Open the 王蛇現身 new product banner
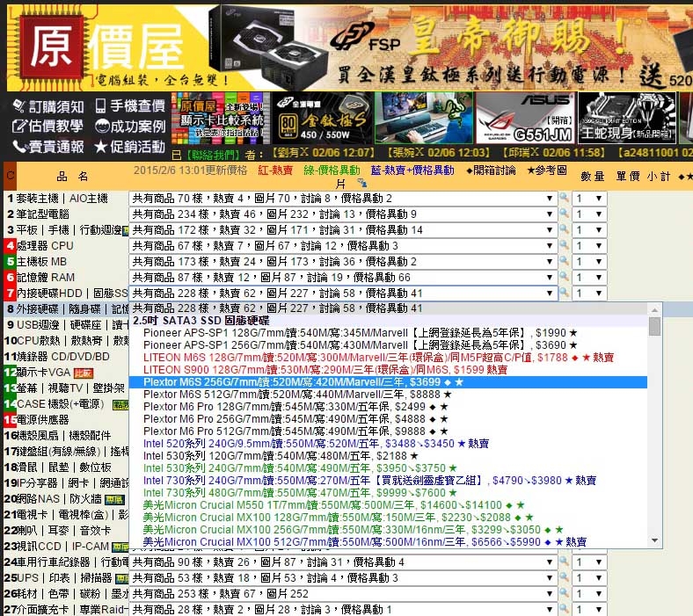This screenshot has width=693, height=616. (627, 118)
